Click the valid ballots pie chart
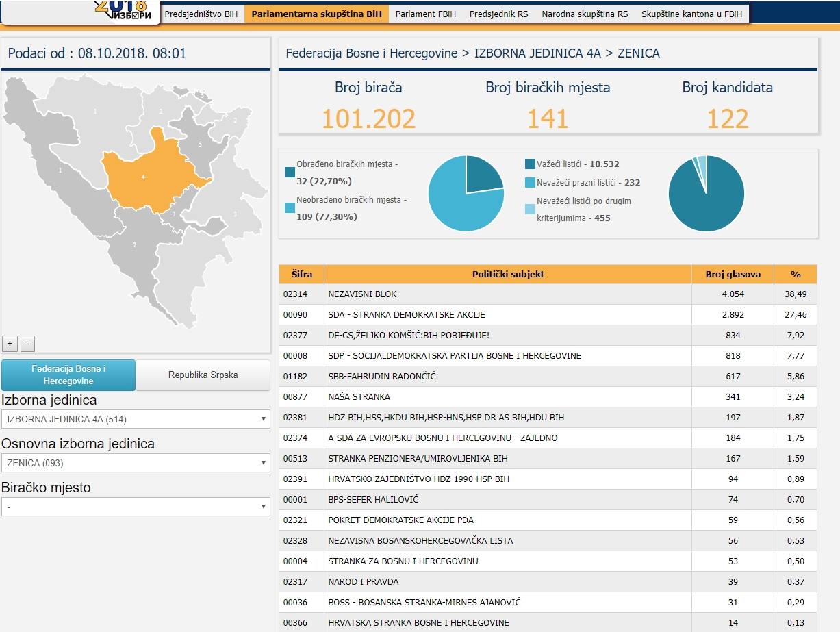 [706, 194]
